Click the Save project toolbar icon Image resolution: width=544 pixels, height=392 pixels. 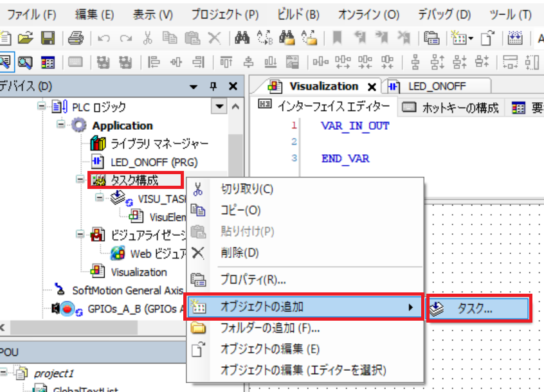coord(48,39)
